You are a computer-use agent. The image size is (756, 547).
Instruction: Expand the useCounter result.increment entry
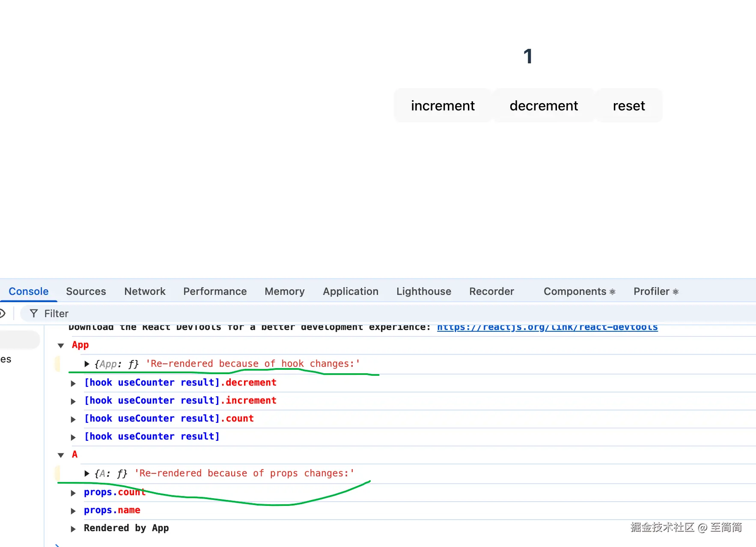(73, 401)
